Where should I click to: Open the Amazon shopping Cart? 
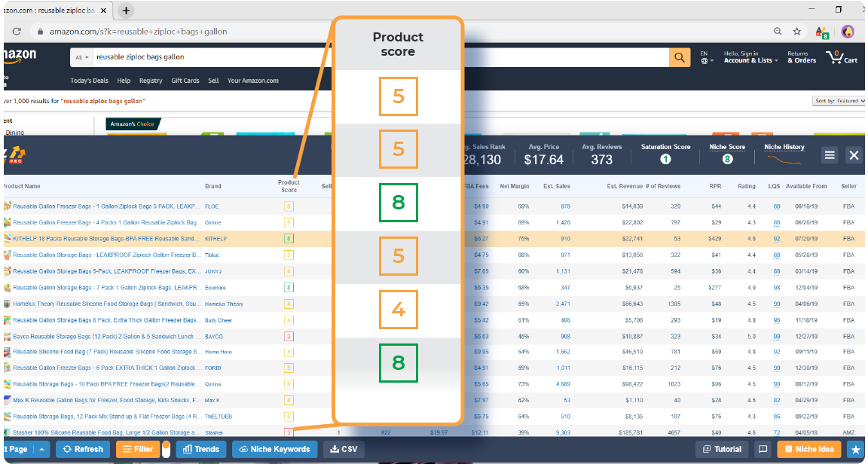coord(842,57)
